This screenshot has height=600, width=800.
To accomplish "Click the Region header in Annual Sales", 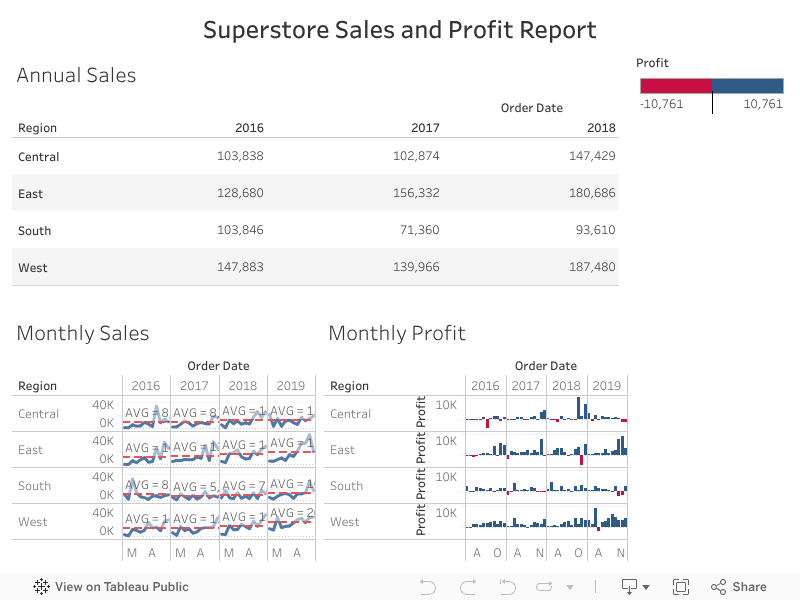I will point(37,128).
